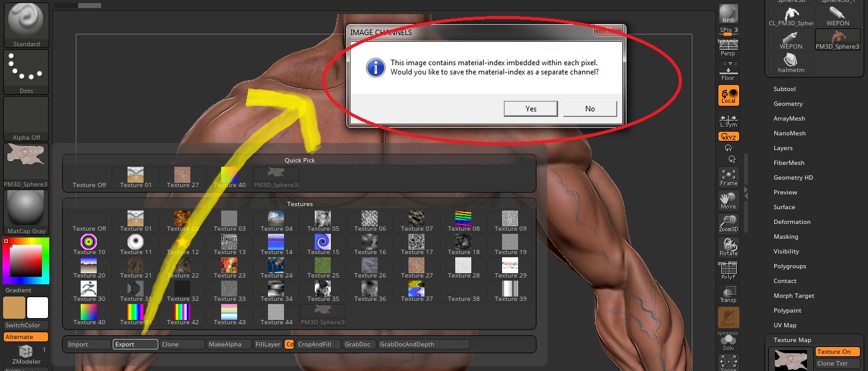Open the MatCap Gray material selector
This screenshot has height=371, width=868.
pos(26,212)
